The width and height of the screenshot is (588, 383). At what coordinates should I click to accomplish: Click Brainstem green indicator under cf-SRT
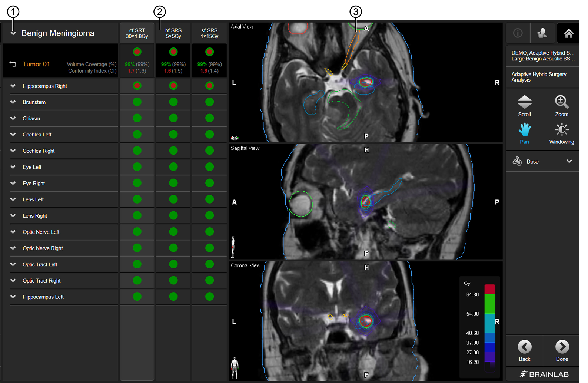(x=137, y=102)
